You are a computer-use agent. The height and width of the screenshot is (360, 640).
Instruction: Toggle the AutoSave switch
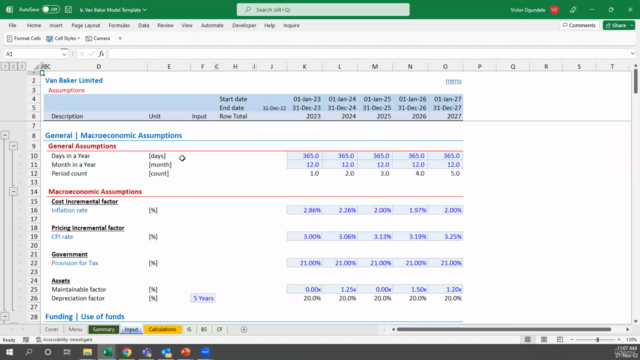coord(51,9)
